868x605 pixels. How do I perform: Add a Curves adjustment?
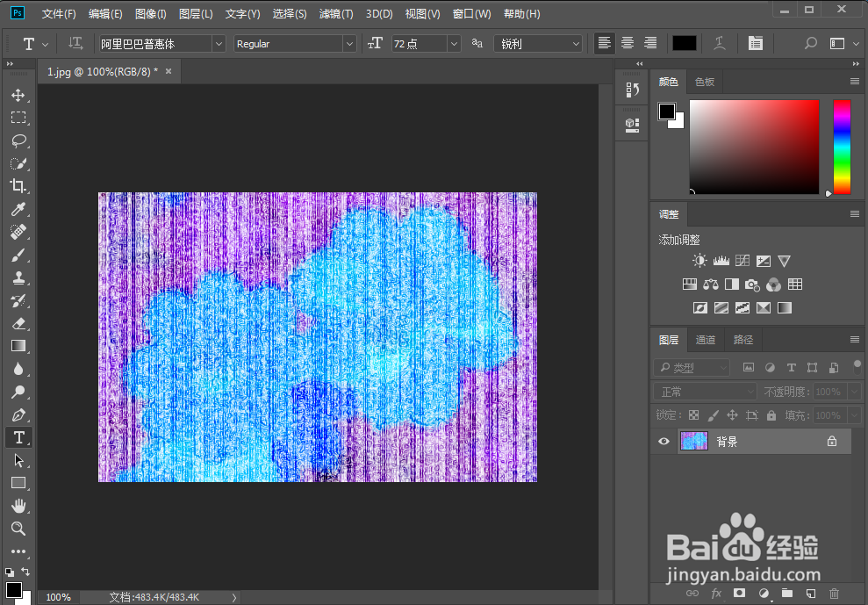pos(742,261)
